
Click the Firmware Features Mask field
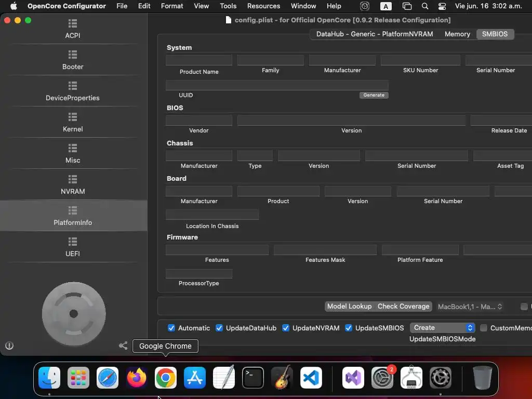[x=325, y=250]
